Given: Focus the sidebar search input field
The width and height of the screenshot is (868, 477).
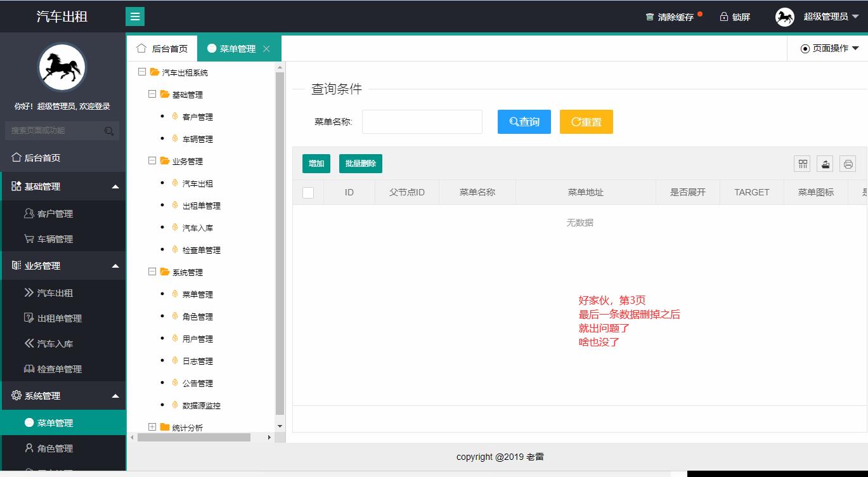Looking at the screenshot, I should 62,131.
